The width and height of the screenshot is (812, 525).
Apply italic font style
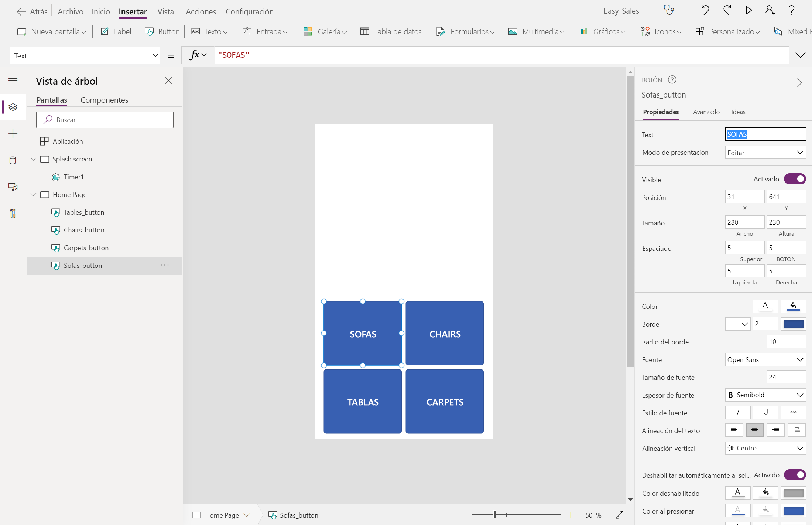click(x=738, y=412)
